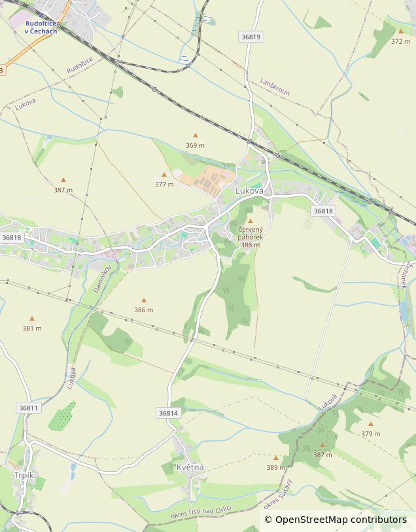The width and height of the screenshot is (416, 532).
Task: Click the Rudoltice v Čechách station label
Action: click(x=41, y=27)
